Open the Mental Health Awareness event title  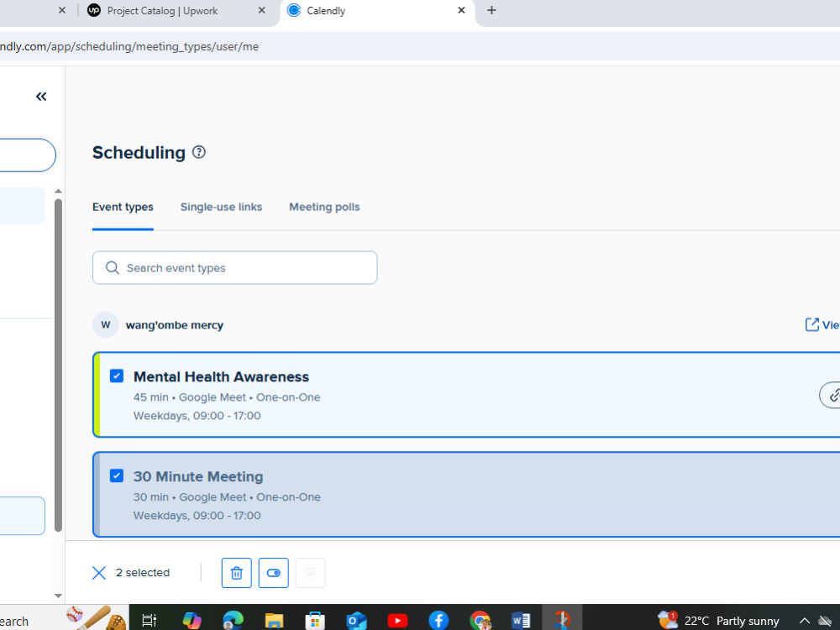coord(221,376)
